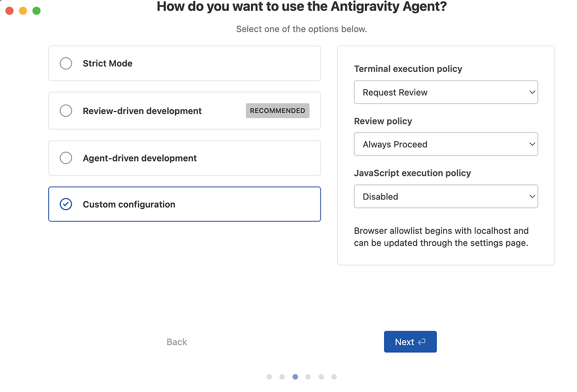Expand the Review policy dropdown

[446, 144]
